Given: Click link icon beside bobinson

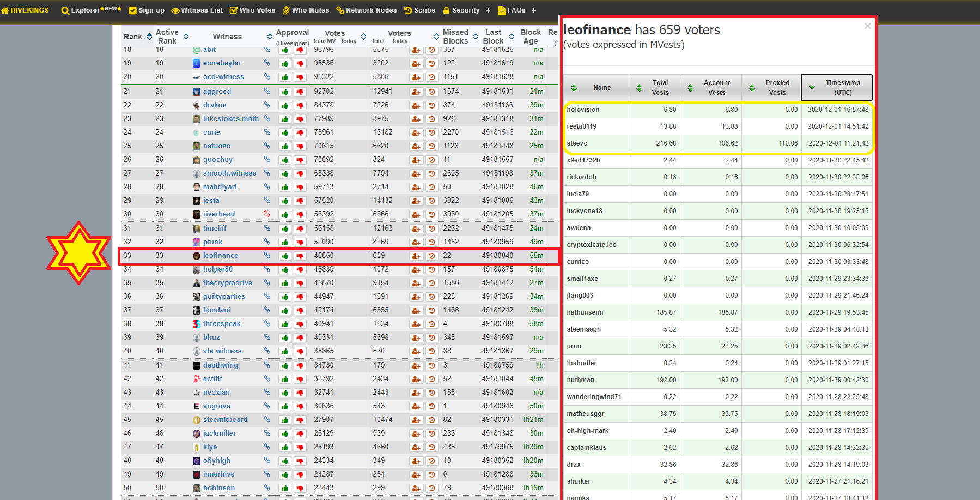Looking at the screenshot, I should tap(267, 487).
